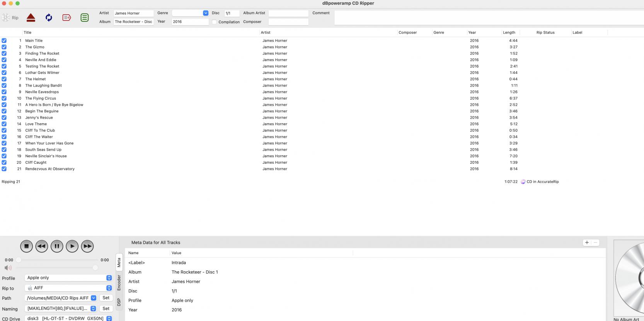Open the Rip to AIFF format dropdown
Screen dimensions: 644x321
pos(109,288)
